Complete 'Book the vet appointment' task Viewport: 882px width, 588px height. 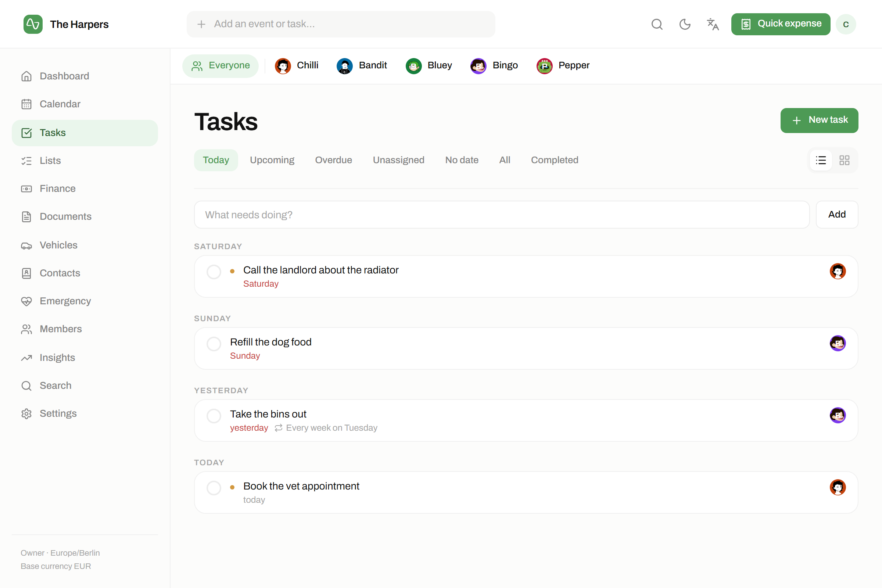pos(214,488)
